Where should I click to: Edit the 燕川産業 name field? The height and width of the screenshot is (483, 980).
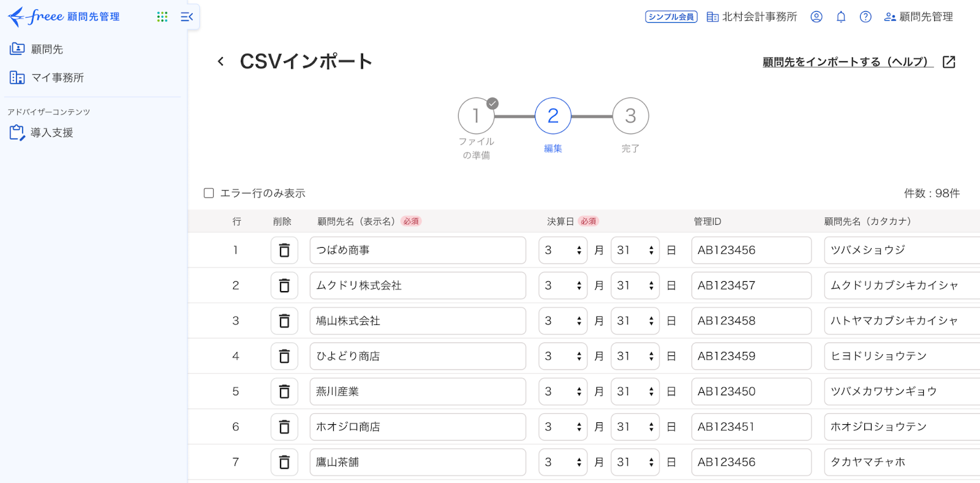[x=418, y=392]
